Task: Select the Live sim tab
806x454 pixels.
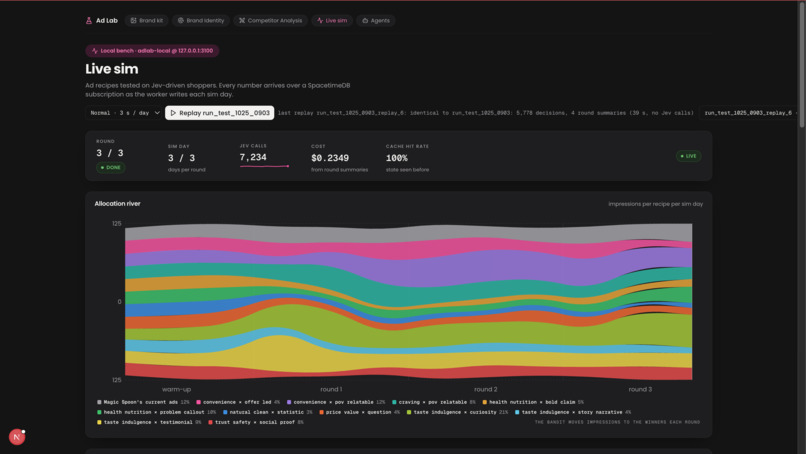Action: (x=332, y=21)
